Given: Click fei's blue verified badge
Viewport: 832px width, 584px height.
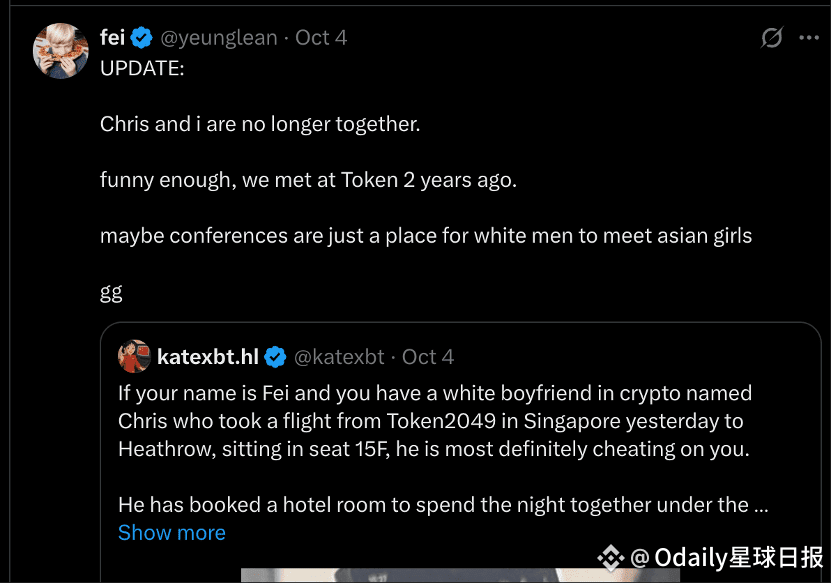Looking at the screenshot, I should click(142, 38).
